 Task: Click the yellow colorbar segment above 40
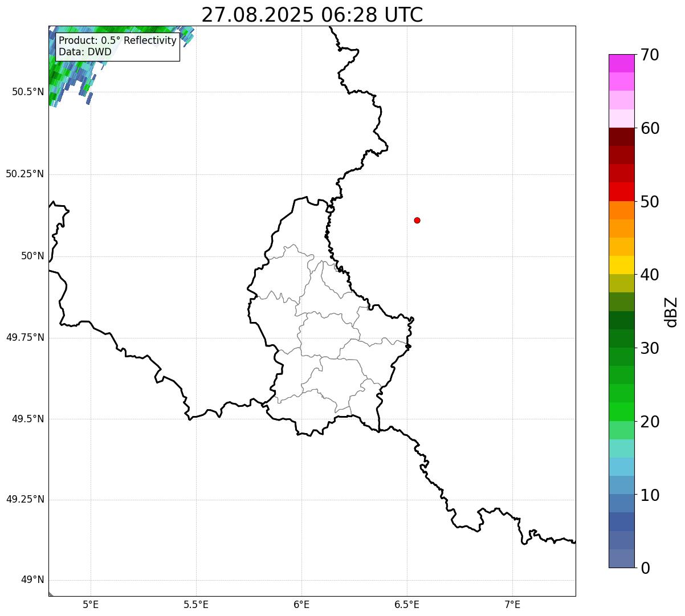point(621,265)
